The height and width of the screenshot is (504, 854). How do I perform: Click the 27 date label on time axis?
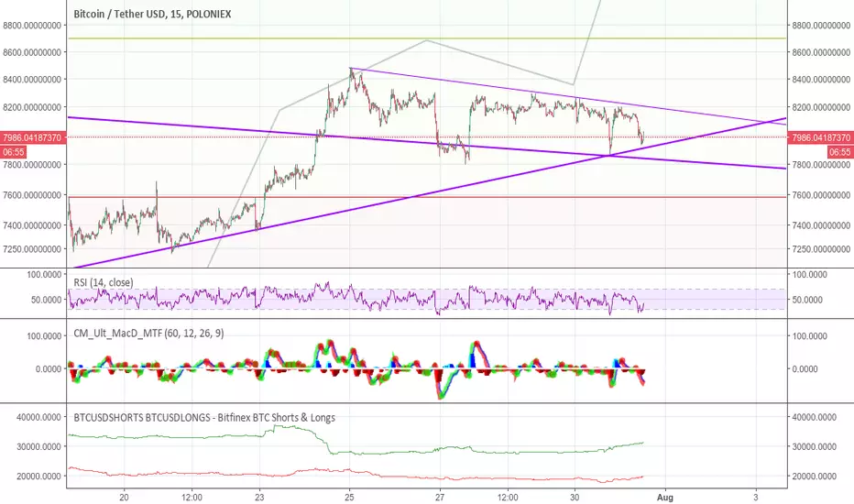(x=440, y=497)
